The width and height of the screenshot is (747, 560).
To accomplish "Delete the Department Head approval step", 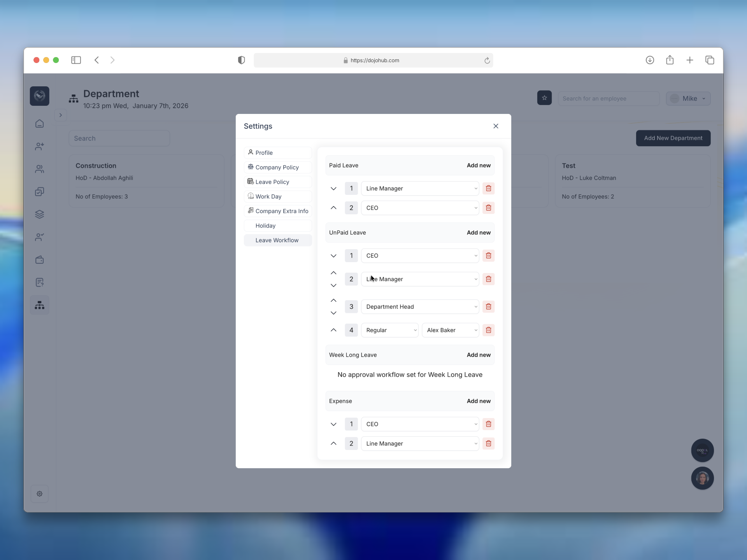I will click(488, 307).
